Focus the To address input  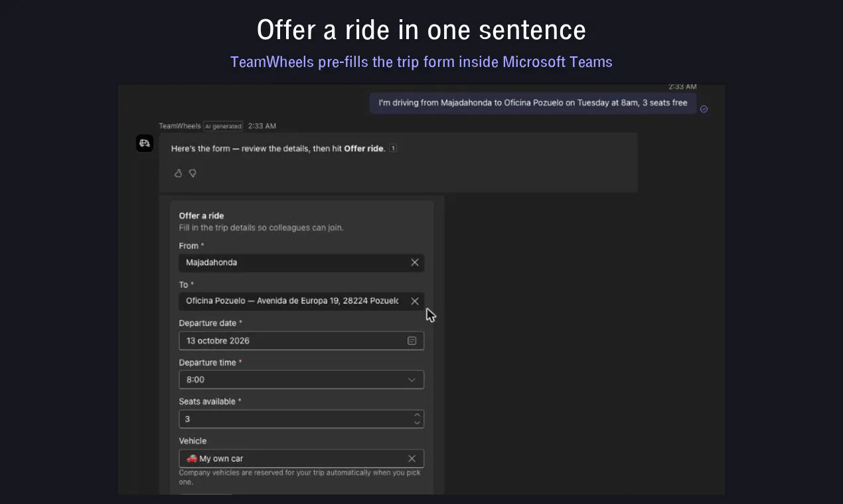[293, 301]
